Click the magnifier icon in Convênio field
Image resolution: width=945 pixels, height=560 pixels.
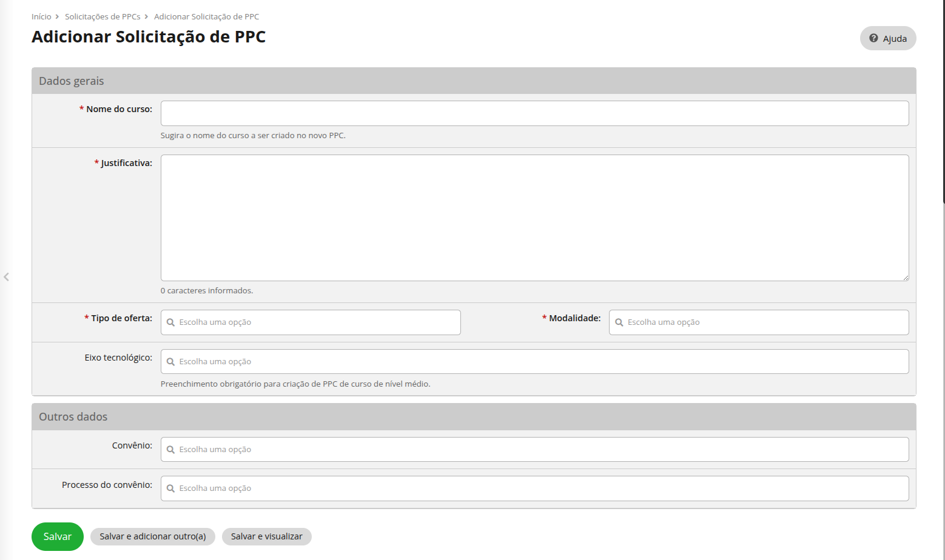click(170, 450)
